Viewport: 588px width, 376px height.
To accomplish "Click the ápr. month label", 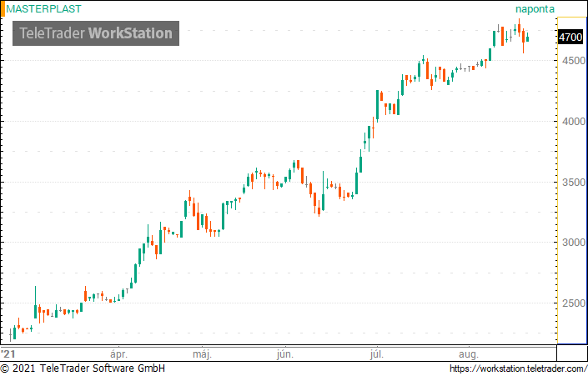I will coord(119,354).
